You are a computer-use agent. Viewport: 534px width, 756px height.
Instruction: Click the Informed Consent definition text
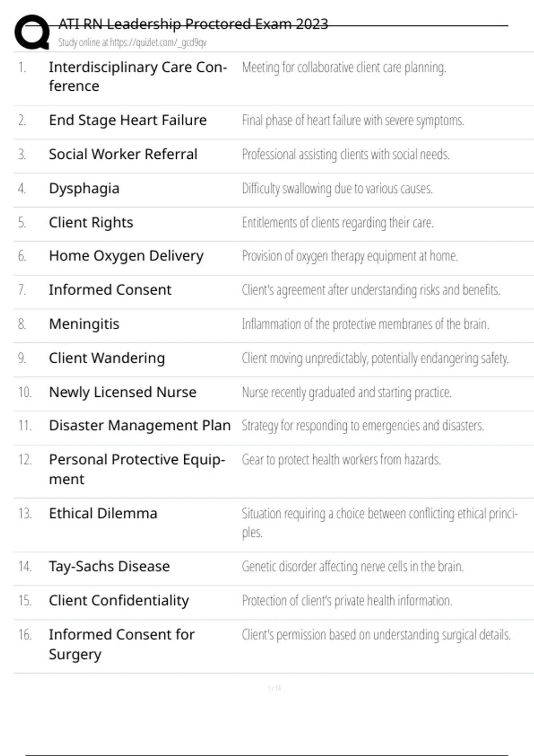(371, 290)
